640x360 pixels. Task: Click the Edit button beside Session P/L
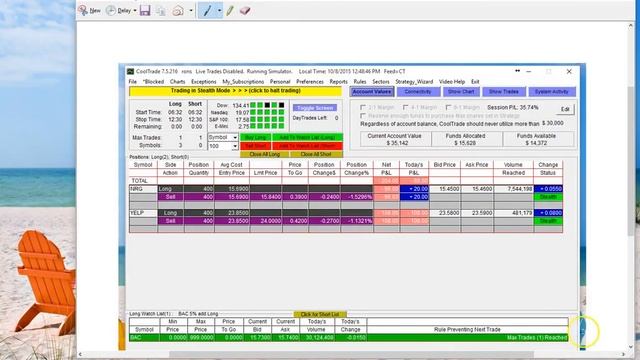click(565, 109)
